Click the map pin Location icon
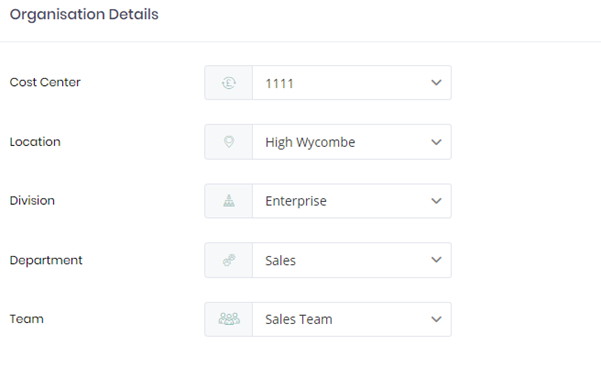601x390 pixels. [x=229, y=142]
